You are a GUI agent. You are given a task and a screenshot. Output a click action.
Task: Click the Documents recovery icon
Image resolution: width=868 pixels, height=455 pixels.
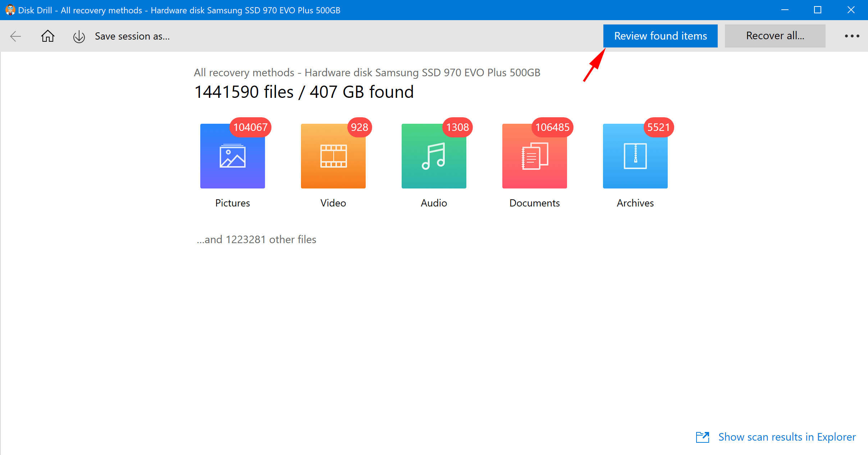click(x=534, y=156)
